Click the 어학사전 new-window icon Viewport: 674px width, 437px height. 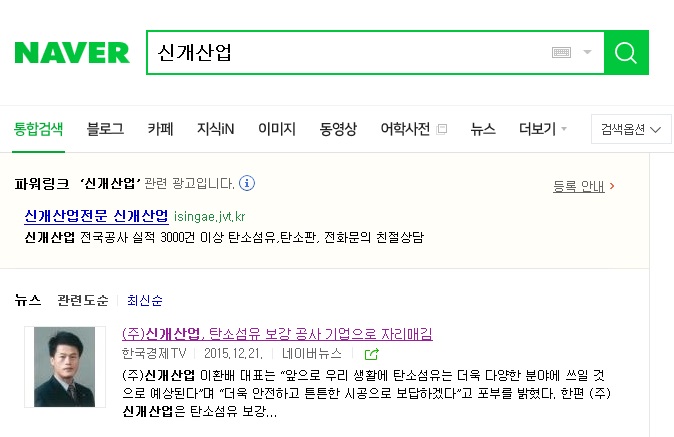pos(442,129)
